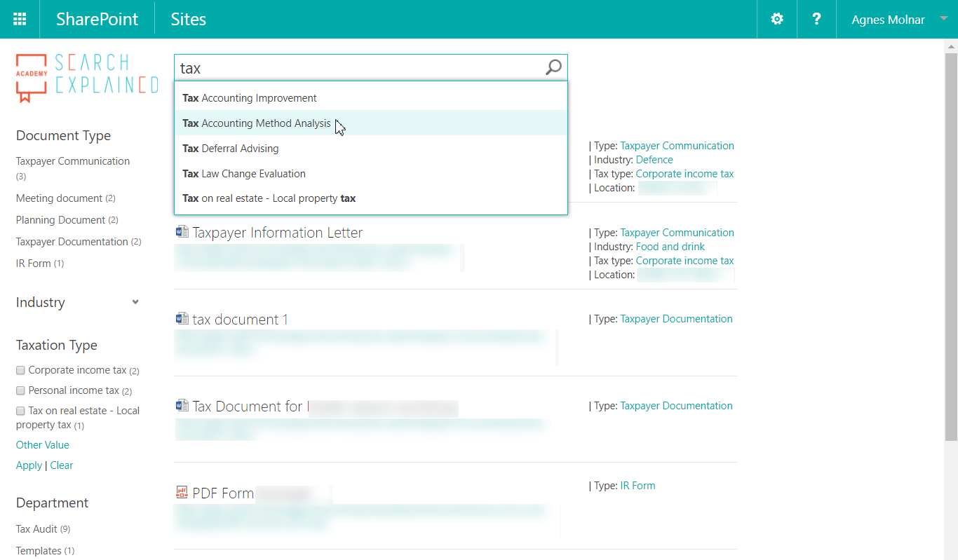Screen dimensions: 958x560
Task: Click the magnifying glass search icon
Action: [553, 67]
